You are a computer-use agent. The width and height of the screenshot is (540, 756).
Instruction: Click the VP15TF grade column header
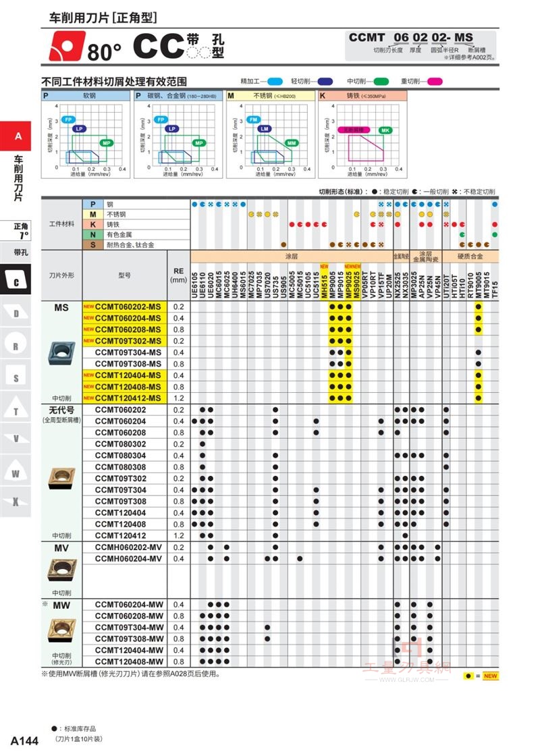381,284
